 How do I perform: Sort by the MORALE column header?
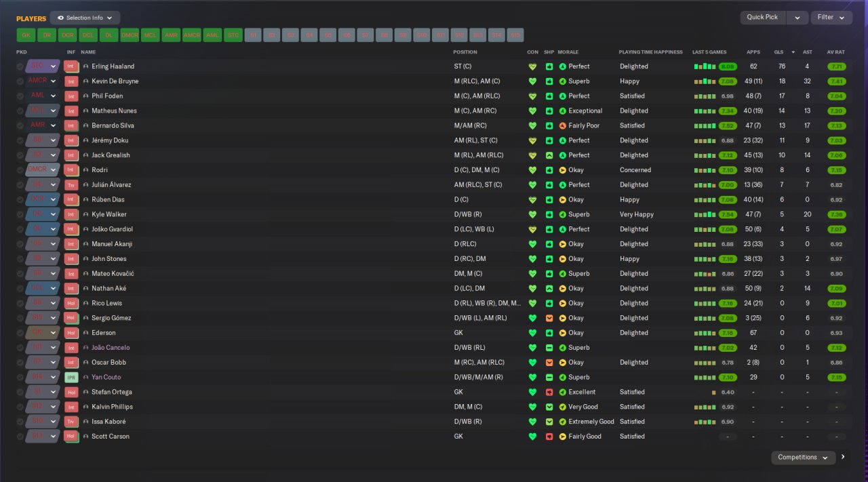pyautogui.click(x=568, y=52)
